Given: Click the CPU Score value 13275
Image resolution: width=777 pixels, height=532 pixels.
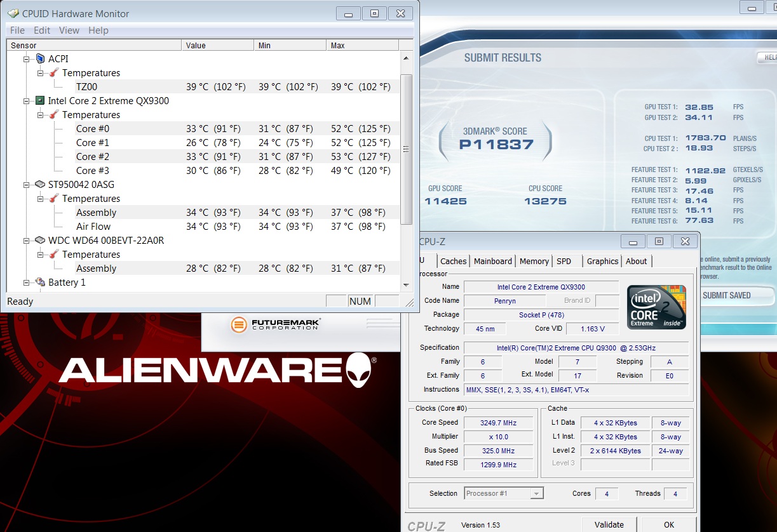Looking at the screenshot, I should tap(546, 201).
